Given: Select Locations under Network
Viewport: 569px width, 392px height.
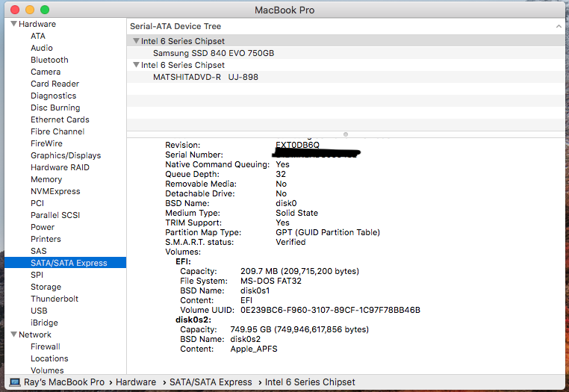Looking at the screenshot, I should pos(49,358).
